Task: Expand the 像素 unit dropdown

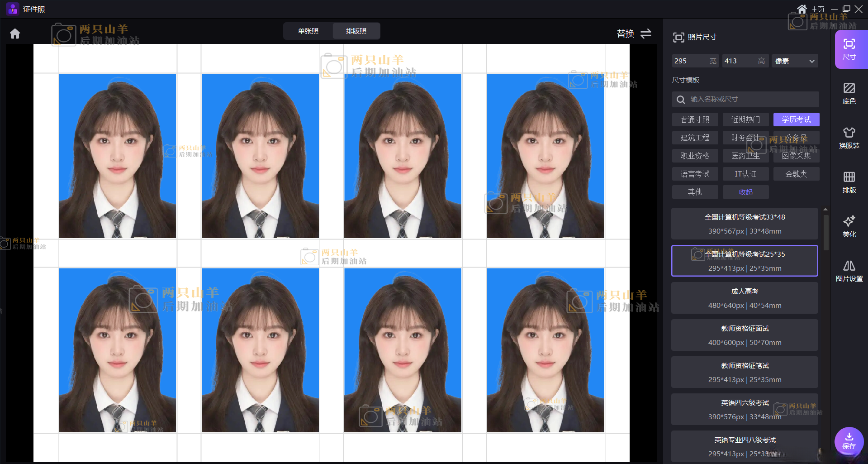Action: 795,61
